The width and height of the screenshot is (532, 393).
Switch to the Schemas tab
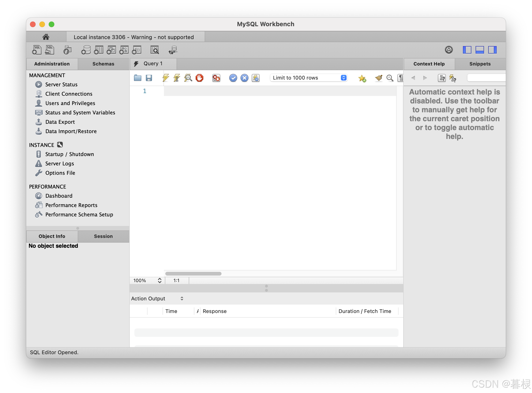coord(103,64)
